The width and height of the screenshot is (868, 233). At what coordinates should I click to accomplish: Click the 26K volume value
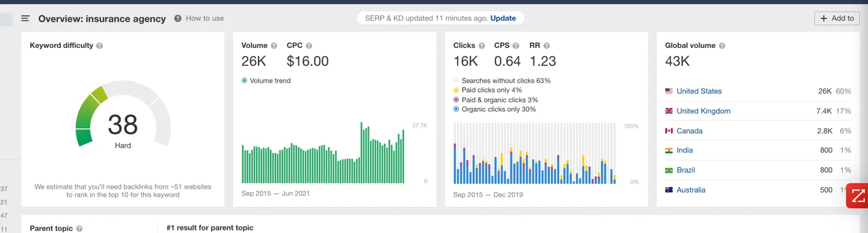click(254, 61)
